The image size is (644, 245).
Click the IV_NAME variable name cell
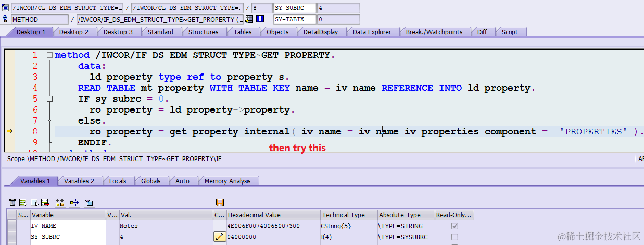click(68, 226)
